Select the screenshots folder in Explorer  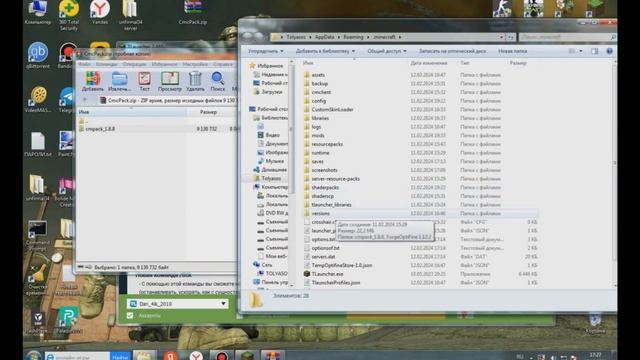(x=324, y=170)
